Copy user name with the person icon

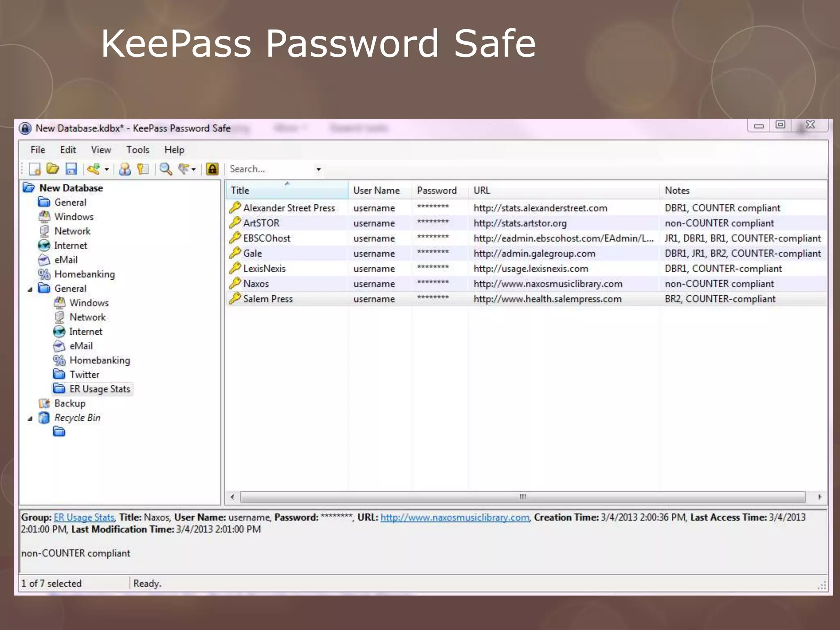point(125,169)
